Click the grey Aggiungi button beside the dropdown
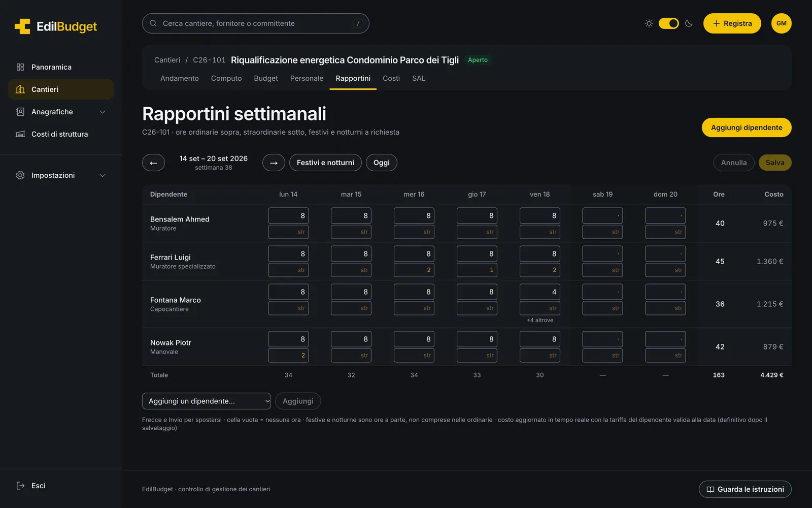The width and height of the screenshot is (812, 508). point(298,401)
